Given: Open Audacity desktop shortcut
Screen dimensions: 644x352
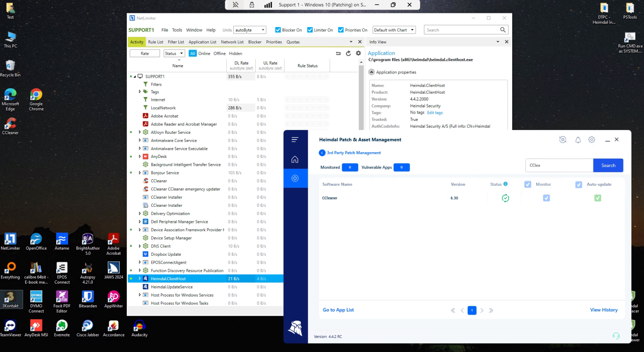Looking at the screenshot, I should [x=140, y=328].
